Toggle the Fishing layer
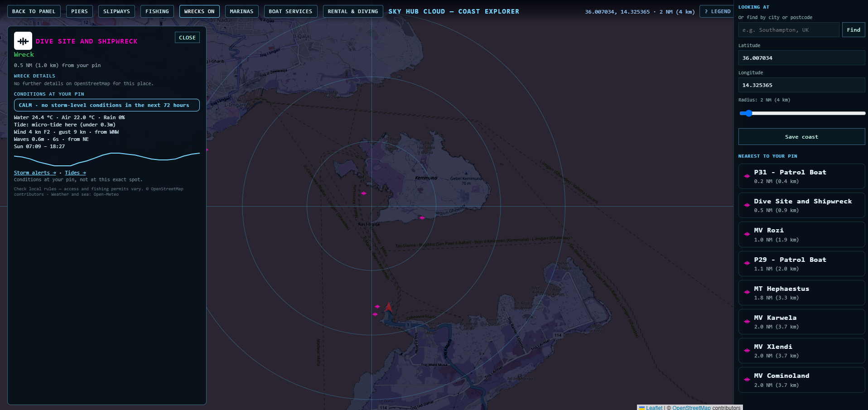Image resolution: width=868 pixels, height=410 pixels. tap(157, 11)
